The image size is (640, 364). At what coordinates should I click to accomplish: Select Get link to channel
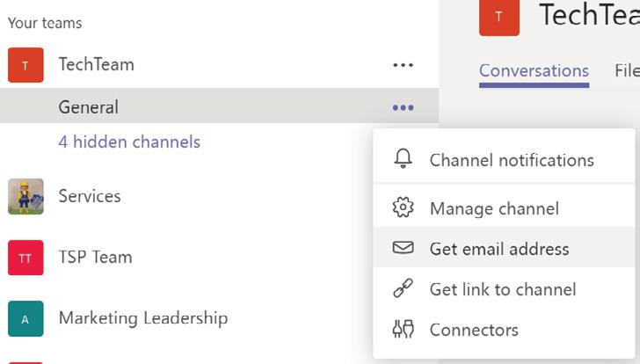point(504,289)
